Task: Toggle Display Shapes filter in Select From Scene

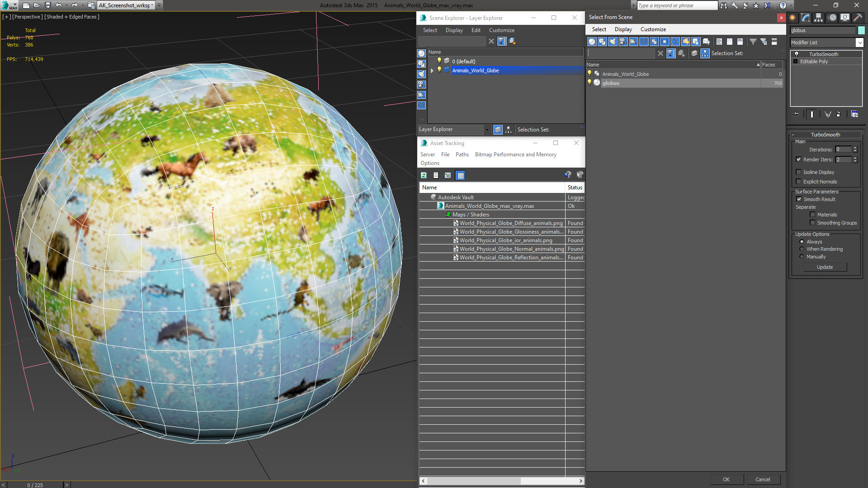Action: pos(602,42)
